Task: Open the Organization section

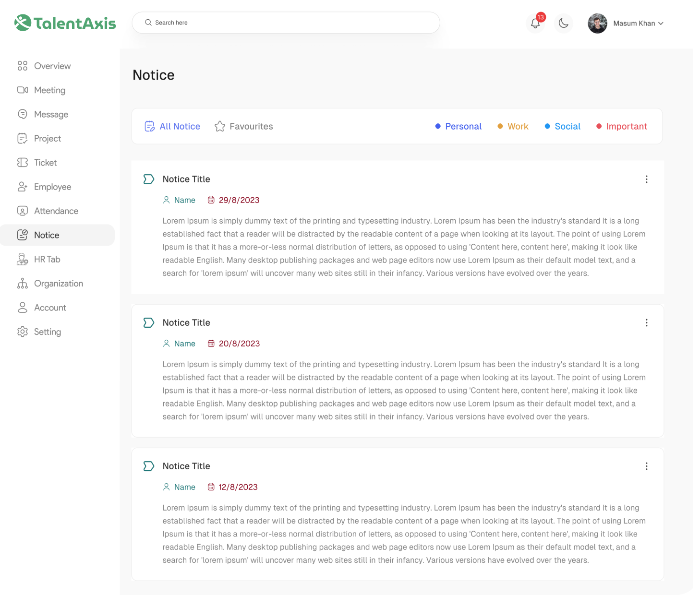Action: [58, 284]
